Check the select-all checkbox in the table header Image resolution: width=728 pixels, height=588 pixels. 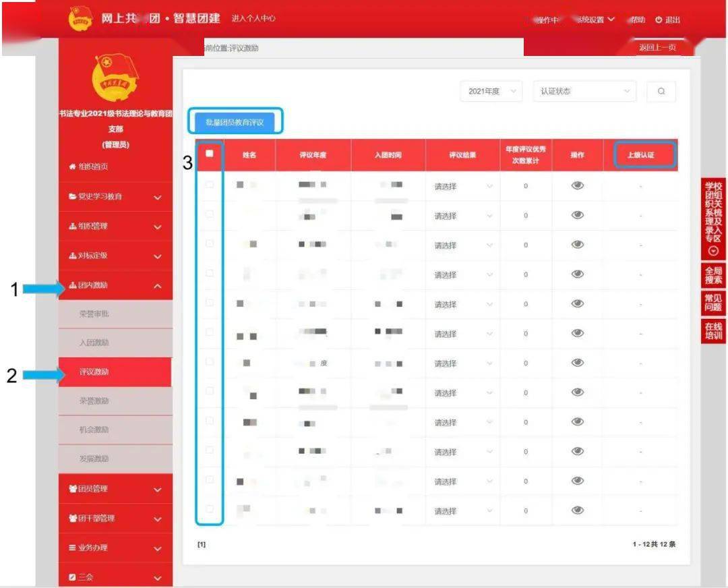coord(209,154)
